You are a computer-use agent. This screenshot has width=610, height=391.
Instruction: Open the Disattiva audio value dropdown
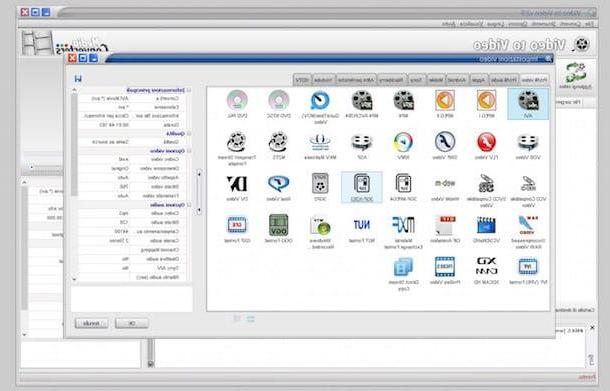click(104, 259)
